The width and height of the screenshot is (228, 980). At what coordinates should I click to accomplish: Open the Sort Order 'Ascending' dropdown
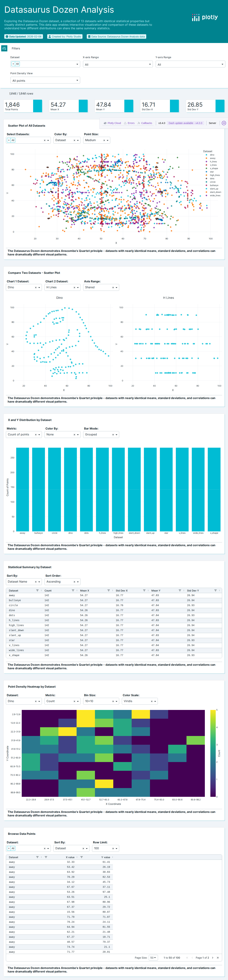pyautogui.click(x=62, y=582)
